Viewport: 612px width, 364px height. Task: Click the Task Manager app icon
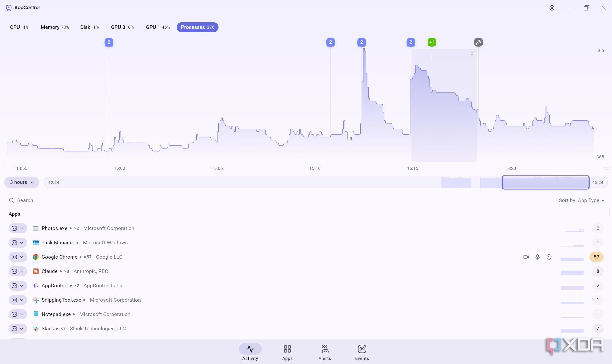point(36,243)
